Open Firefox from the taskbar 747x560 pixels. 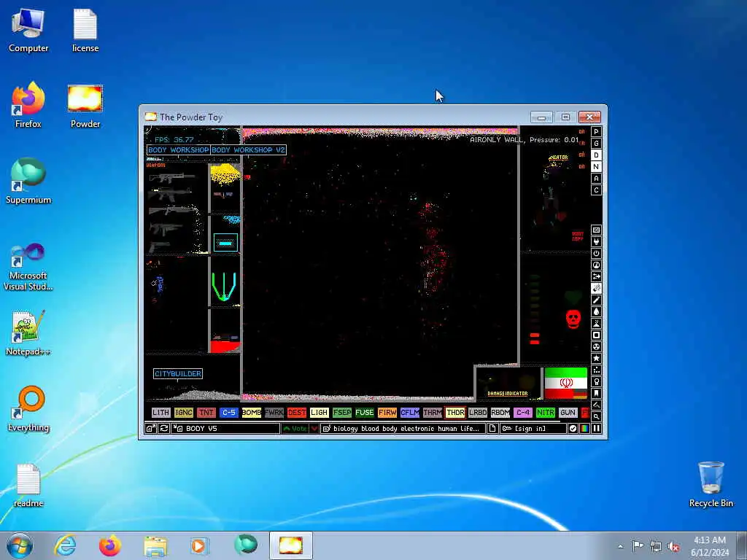[x=110, y=545]
